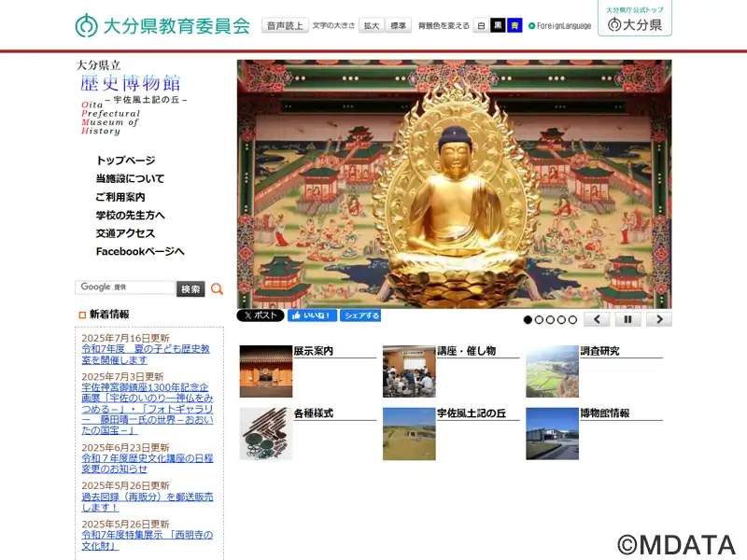Click 2025年7月16日更新 date text
The width and height of the screenshot is (747, 560).
click(126, 338)
